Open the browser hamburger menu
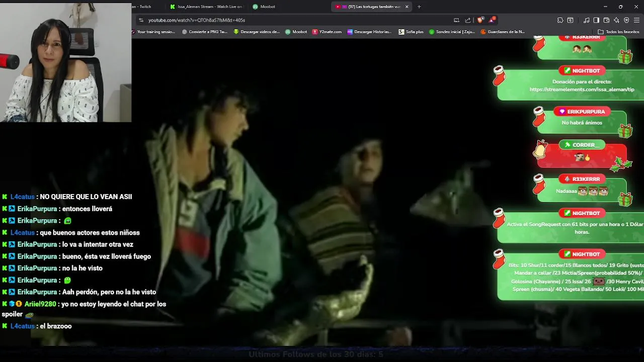 tap(636, 20)
